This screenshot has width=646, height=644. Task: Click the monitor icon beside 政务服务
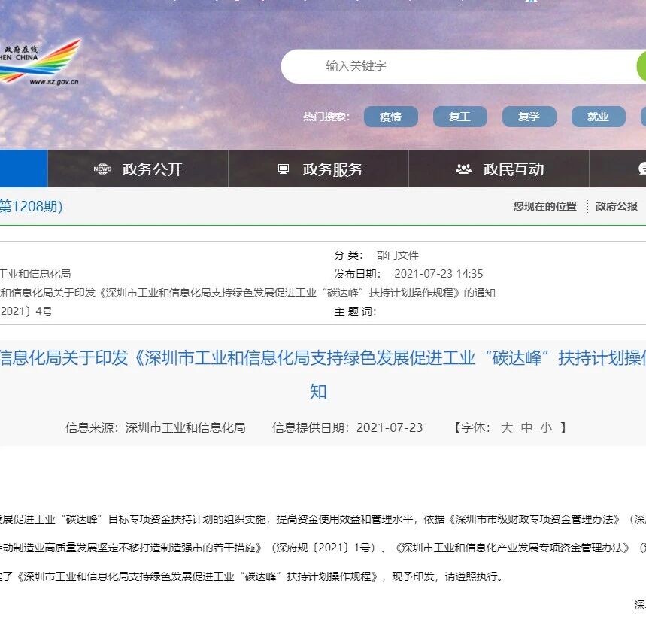(x=284, y=169)
